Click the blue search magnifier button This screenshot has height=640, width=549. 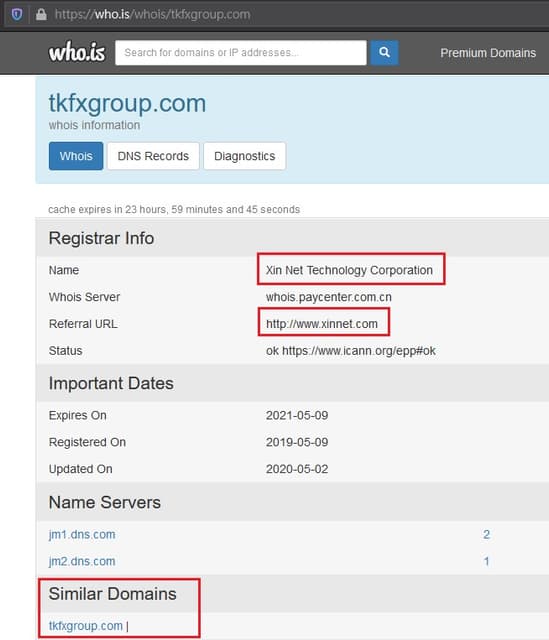click(384, 53)
